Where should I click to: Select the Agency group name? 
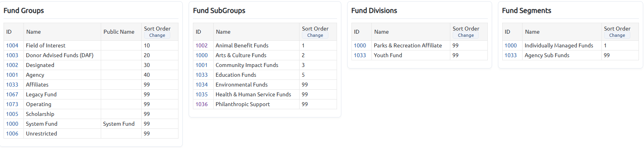point(35,75)
